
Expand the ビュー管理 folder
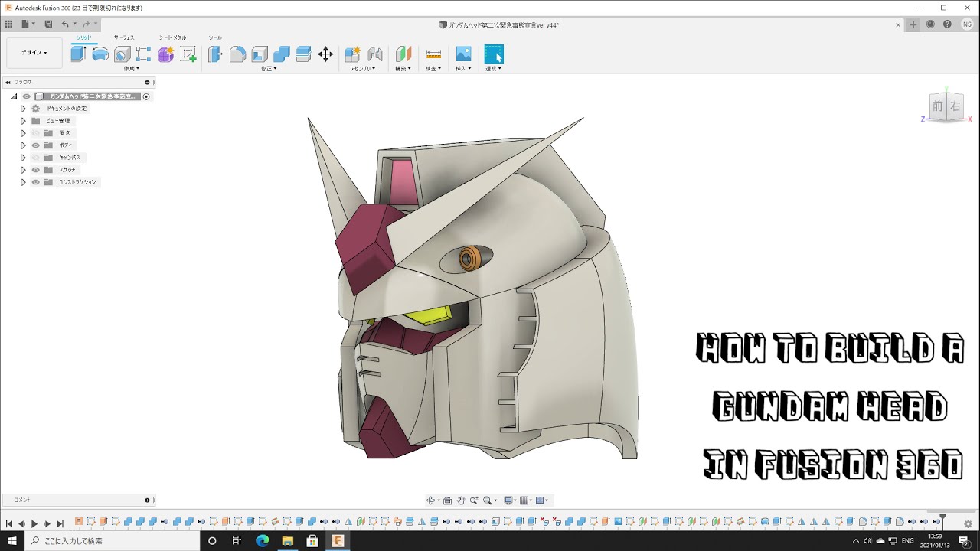23,121
